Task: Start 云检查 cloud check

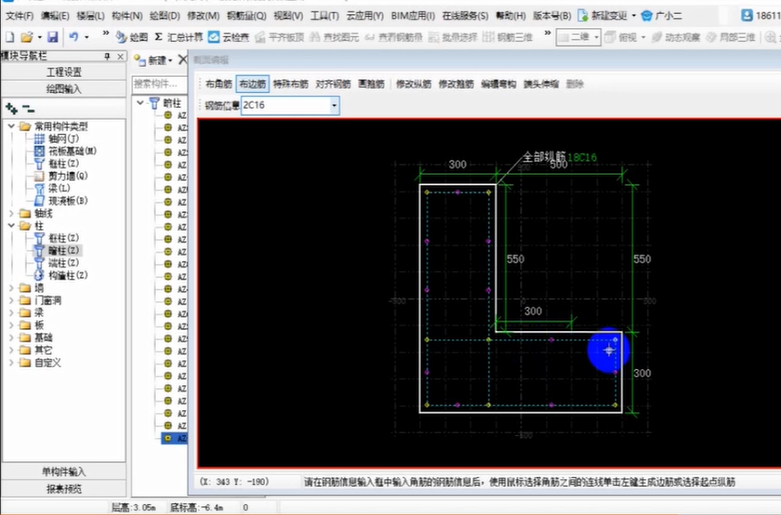Action: coord(229,37)
